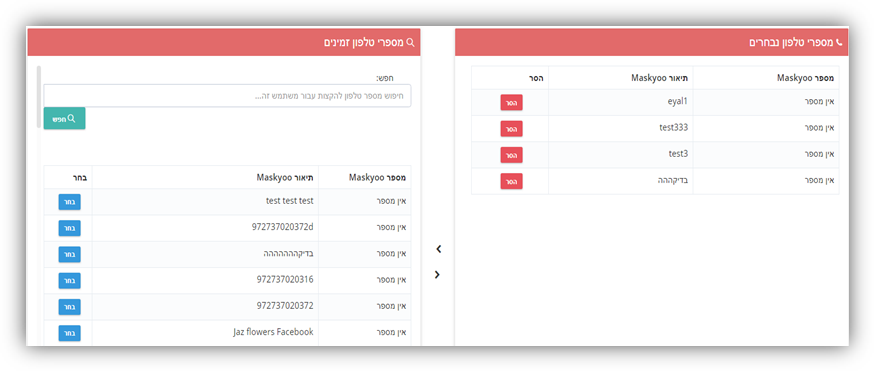Remove eyal1 with its red הסר button
The height and width of the screenshot is (371, 874).
(x=511, y=102)
